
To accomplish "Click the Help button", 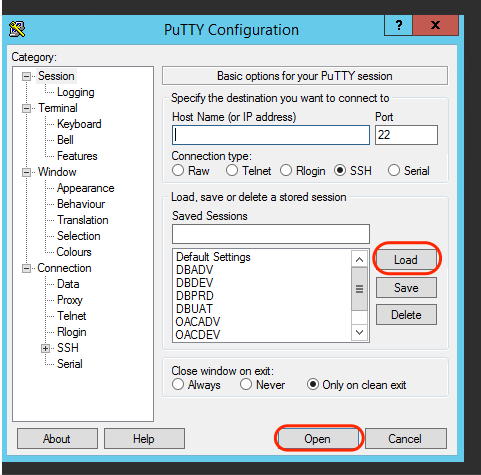I will pyautogui.click(x=144, y=439).
